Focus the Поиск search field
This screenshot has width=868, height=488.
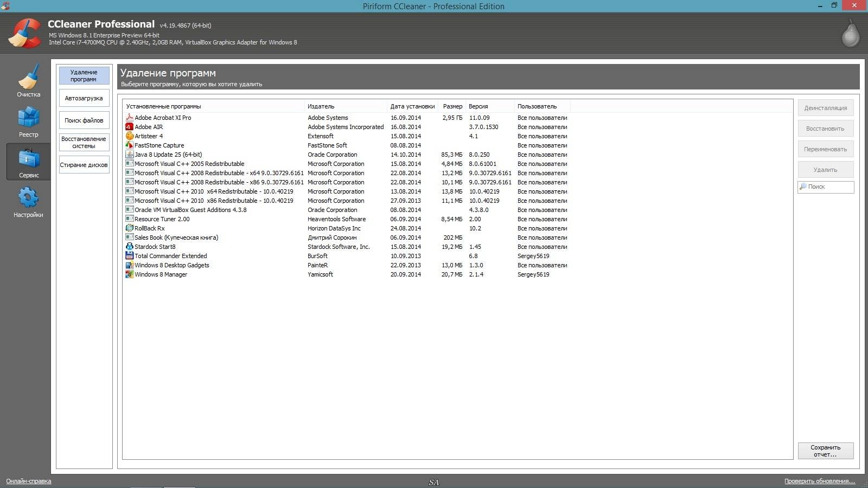826,187
